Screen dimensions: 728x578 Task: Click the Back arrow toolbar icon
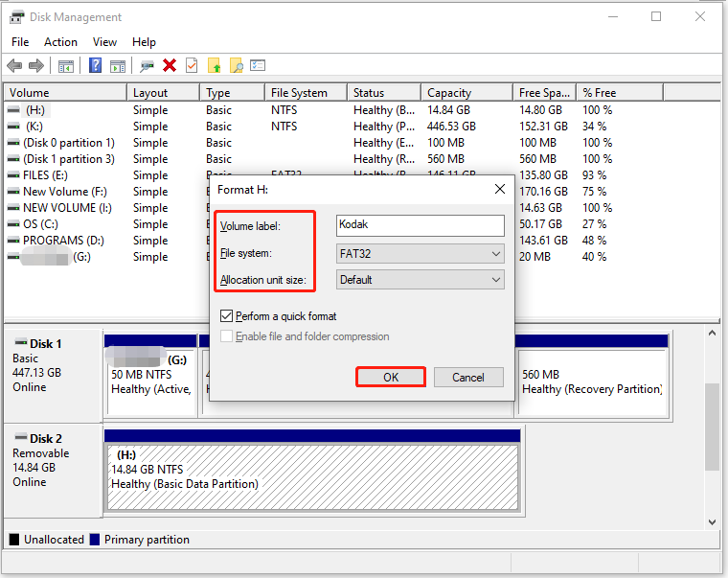pyautogui.click(x=15, y=65)
